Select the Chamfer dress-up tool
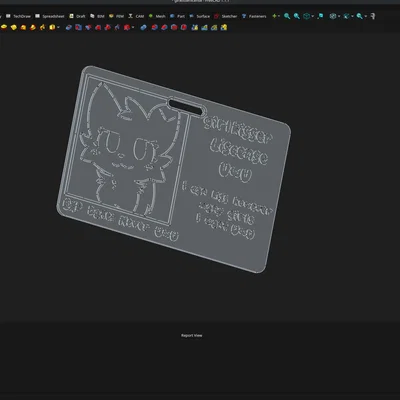Viewport: 400px width, 400px height. tap(164, 27)
